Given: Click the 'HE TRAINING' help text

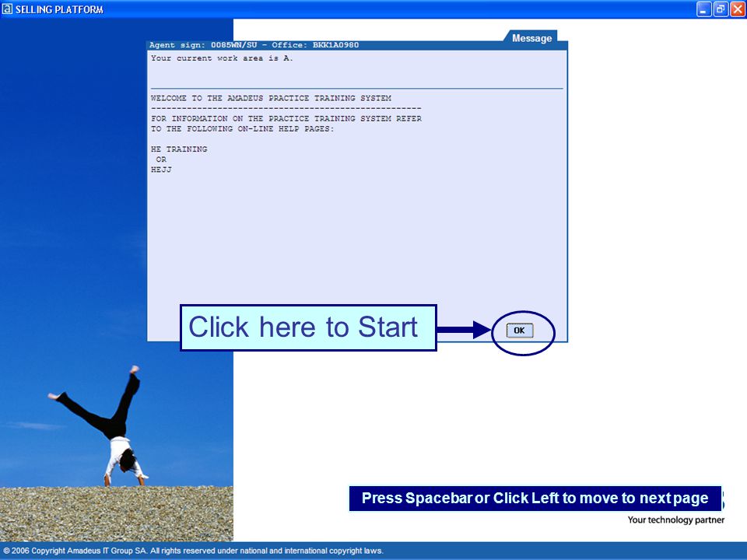Looking at the screenshot, I should point(179,149).
